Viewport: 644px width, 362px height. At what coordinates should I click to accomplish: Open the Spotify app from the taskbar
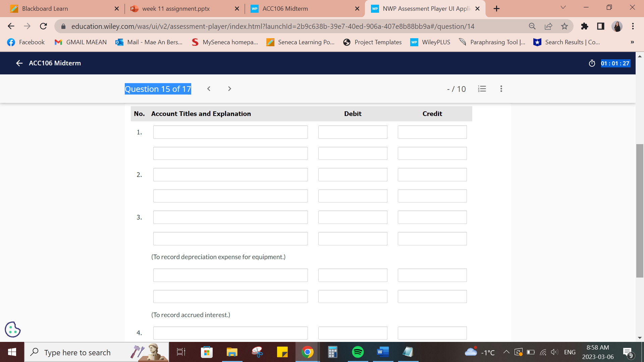click(x=358, y=352)
